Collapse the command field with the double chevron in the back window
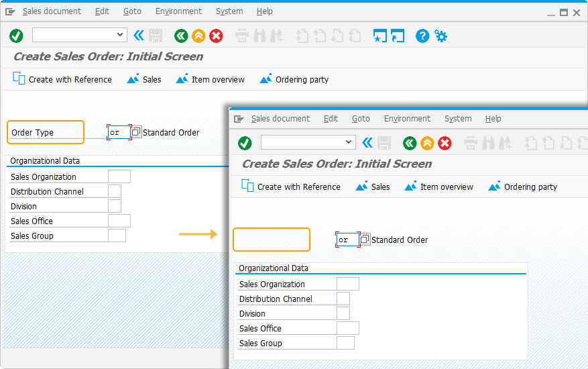The image size is (588, 369). [x=139, y=36]
